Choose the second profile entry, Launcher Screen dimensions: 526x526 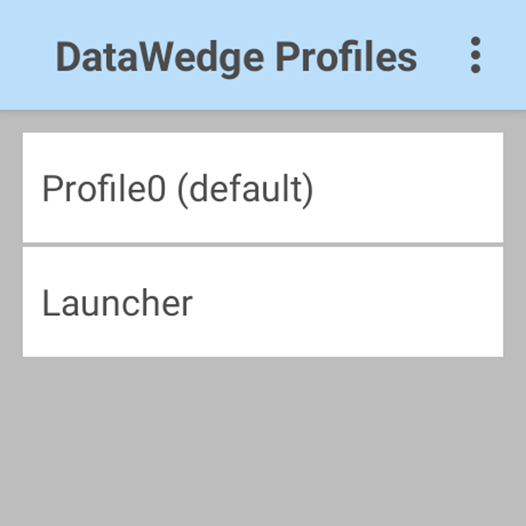click(263, 302)
